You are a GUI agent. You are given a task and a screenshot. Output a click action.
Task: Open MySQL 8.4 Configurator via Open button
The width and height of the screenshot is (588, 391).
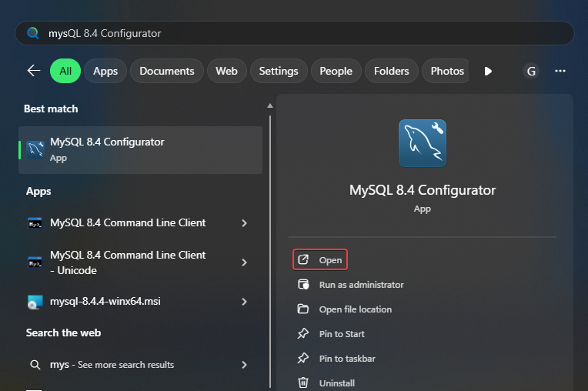click(x=321, y=260)
